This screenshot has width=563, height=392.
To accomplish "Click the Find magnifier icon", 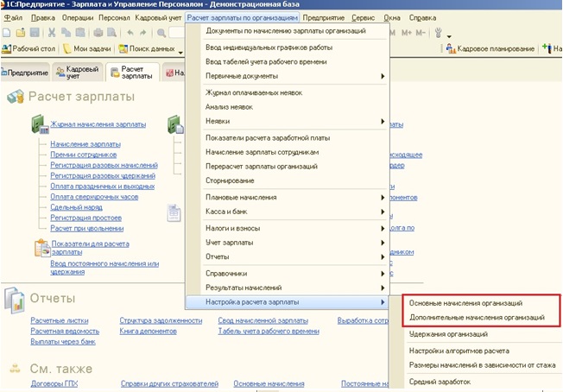I will [x=161, y=33].
